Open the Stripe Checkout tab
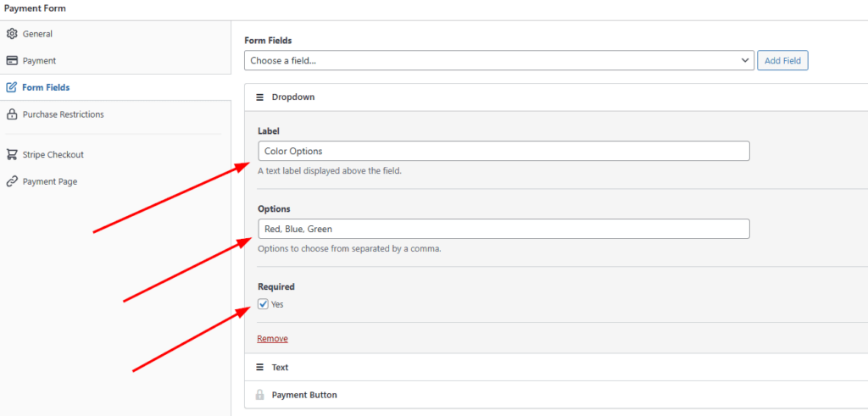This screenshot has height=416, width=868. pyautogui.click(x=53, y=155)
